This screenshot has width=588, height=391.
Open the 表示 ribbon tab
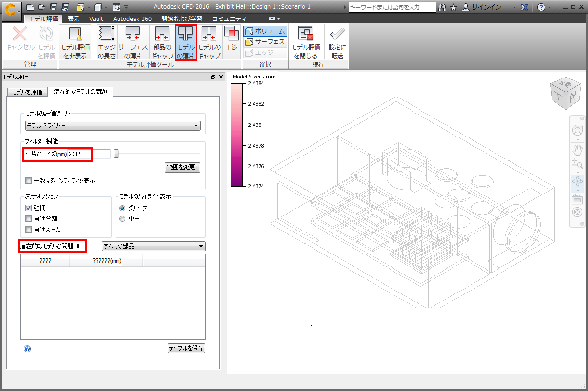point(74,19)
